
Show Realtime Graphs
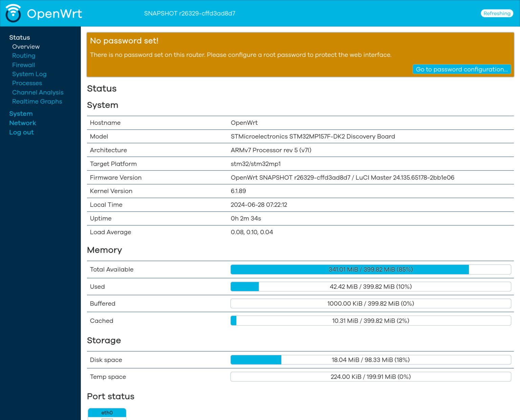[x=37, y=102]
